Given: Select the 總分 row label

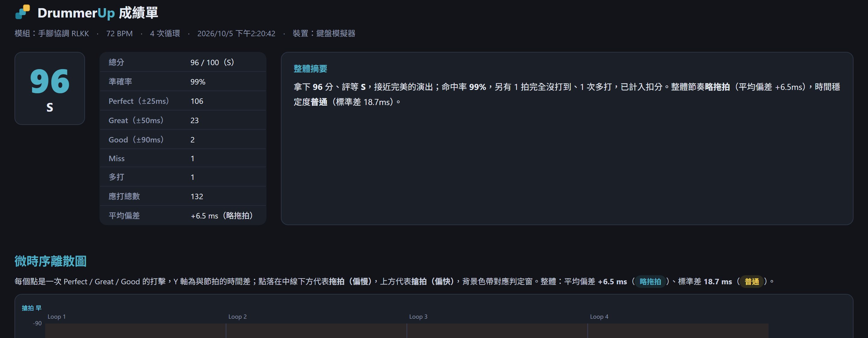Looking at the screenshot, I should tap(116, 62).
